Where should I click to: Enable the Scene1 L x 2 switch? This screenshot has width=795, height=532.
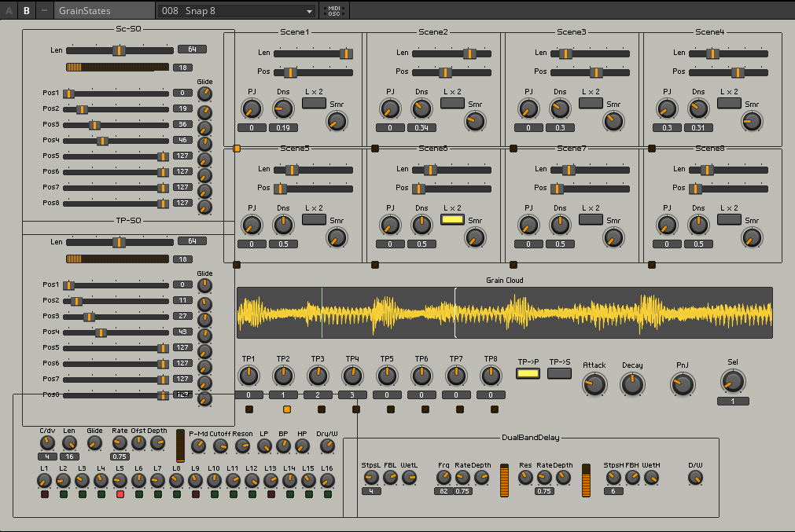315,103
